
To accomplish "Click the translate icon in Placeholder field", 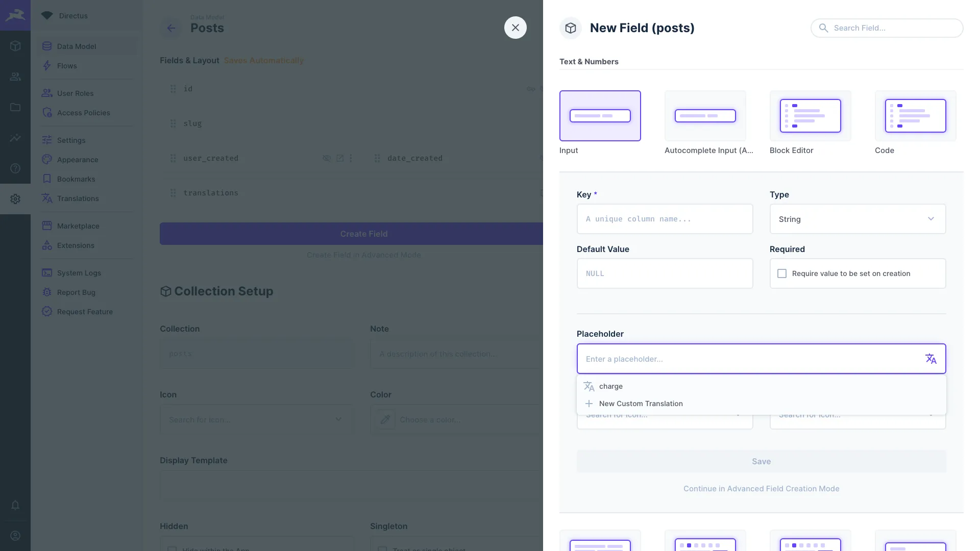I will click(x=930, y=359).
